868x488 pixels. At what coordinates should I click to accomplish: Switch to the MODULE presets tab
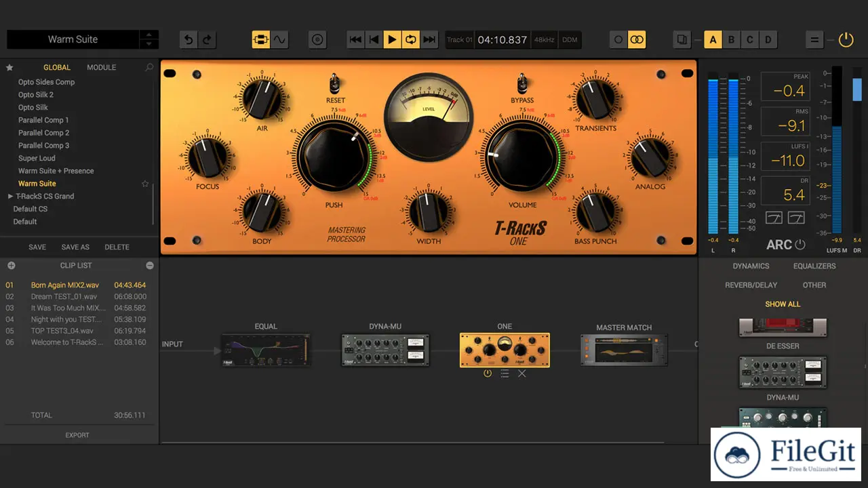click(101, 68)
